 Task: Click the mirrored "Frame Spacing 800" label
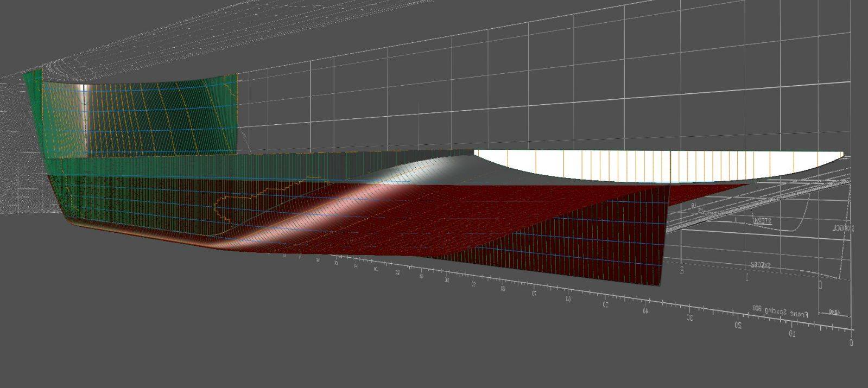[x=780, y=311]
